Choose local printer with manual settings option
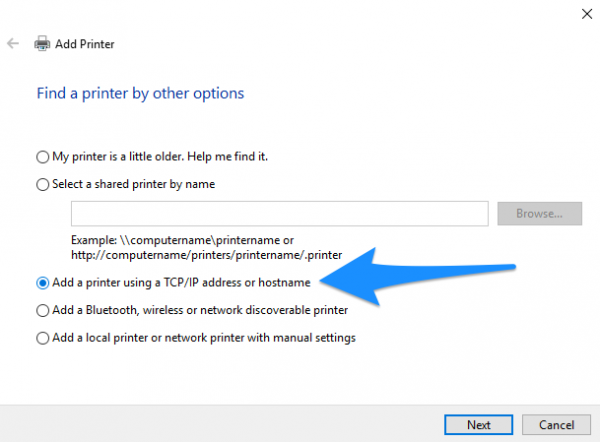This screenshot has height=442, width=600. 42,338
